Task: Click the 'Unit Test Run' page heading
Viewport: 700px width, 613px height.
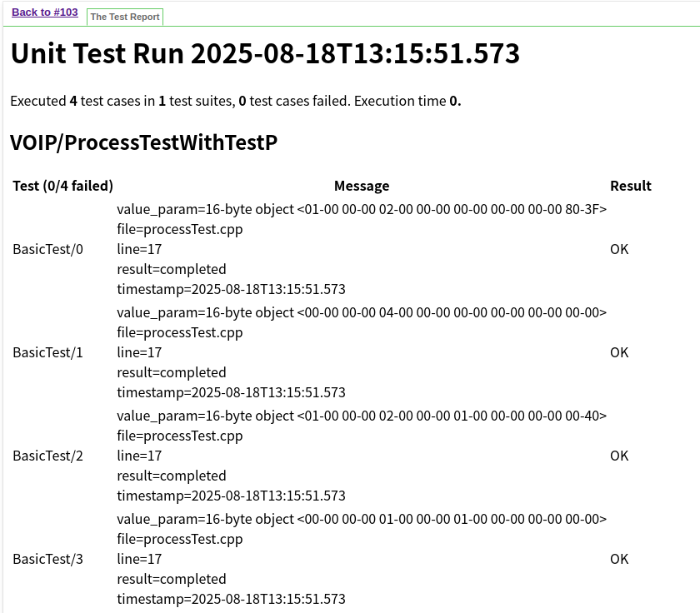Action: click(x=265, y=53)
